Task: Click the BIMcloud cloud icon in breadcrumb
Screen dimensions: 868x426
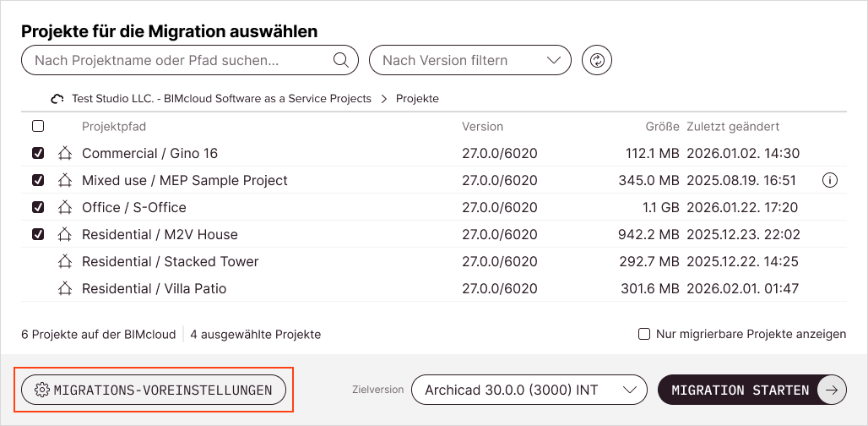Action: (57, 99)
